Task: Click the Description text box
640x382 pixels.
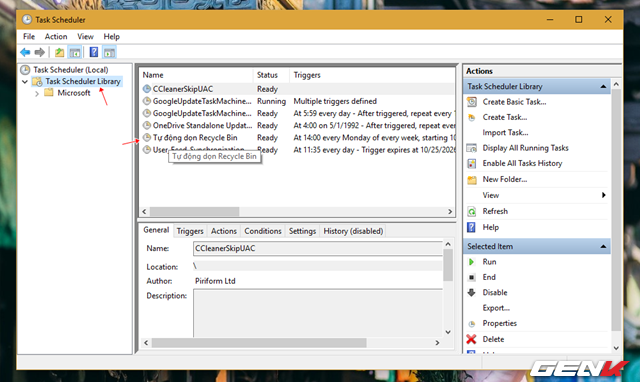Action: coord(318,313)
